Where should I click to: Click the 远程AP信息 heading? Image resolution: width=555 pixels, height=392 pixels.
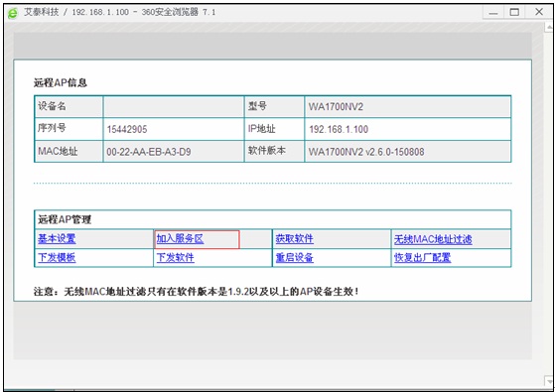pyautogui.click(x=61, y=82)
